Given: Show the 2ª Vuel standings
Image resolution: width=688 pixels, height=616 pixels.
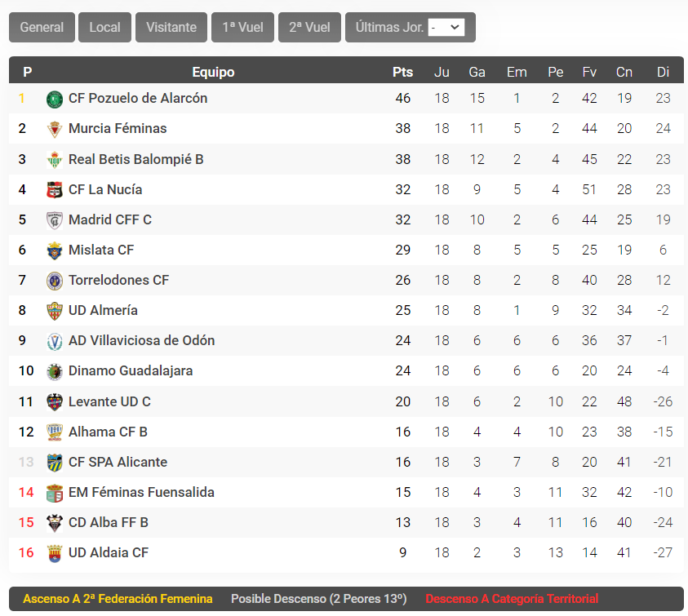Looking at the screenshot, I should tap(309, 27).
